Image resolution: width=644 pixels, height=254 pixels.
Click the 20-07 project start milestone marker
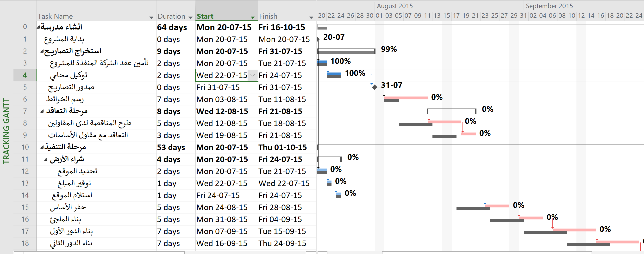pyautogui.click(x=318, y=39)
